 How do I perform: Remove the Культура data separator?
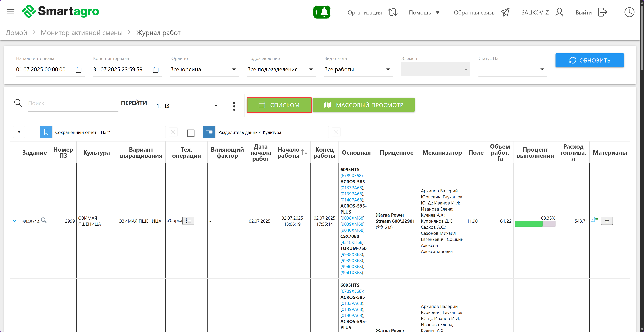[x=336, y=132]
